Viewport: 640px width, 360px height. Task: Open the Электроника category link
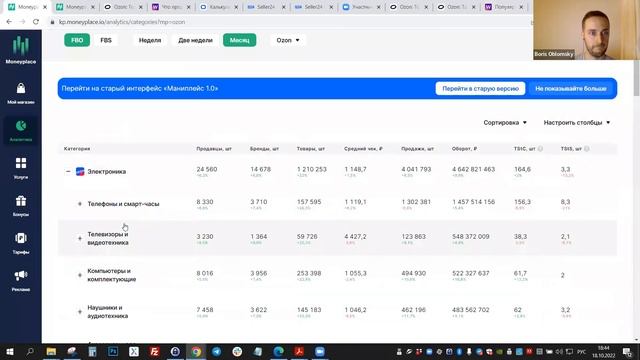click(107, 171)
